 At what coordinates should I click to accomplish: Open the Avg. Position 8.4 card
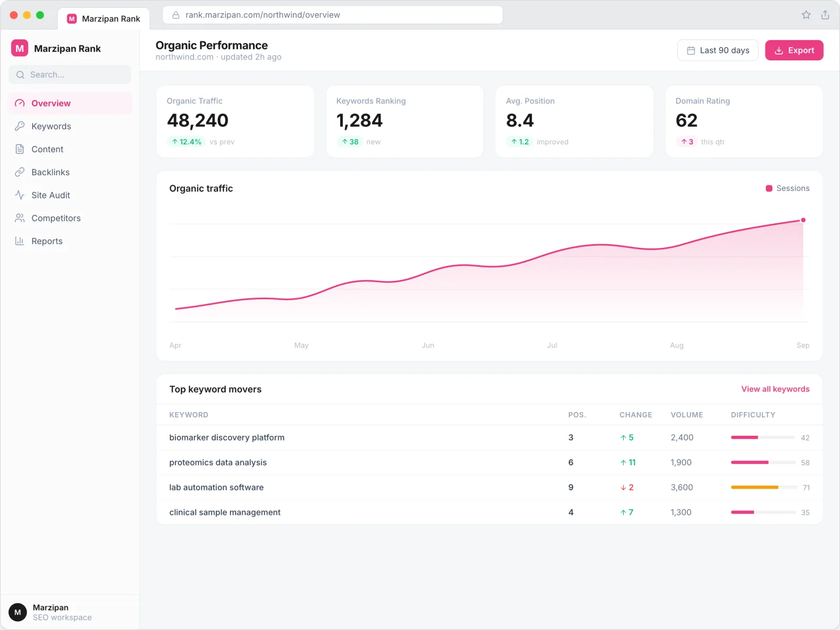coord(574,121)
